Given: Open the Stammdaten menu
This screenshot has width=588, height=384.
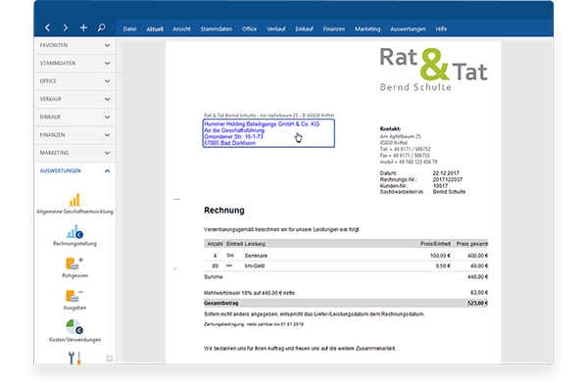Looking at the screenshot, I should tap(216, 28).
